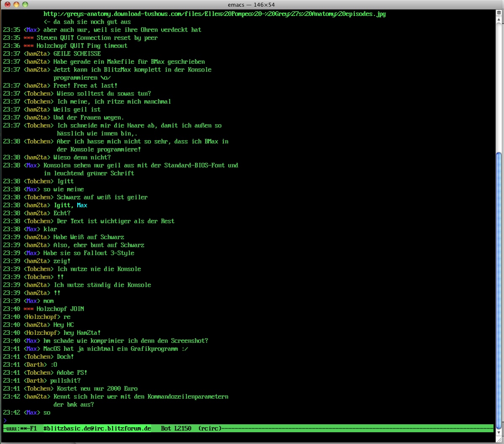This screenshot has width=504, height=444.
Task: Click the emacs title bar text
Action: tap(252, 5)
